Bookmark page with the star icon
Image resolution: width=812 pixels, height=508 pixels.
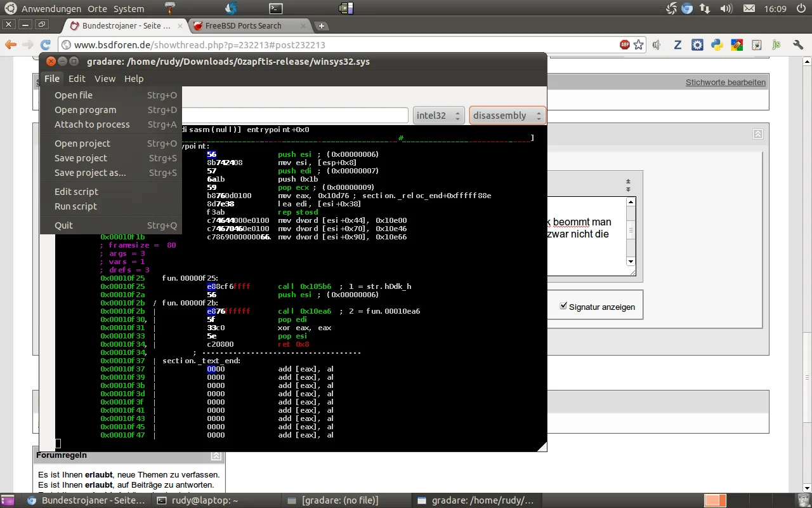[639, 44]
